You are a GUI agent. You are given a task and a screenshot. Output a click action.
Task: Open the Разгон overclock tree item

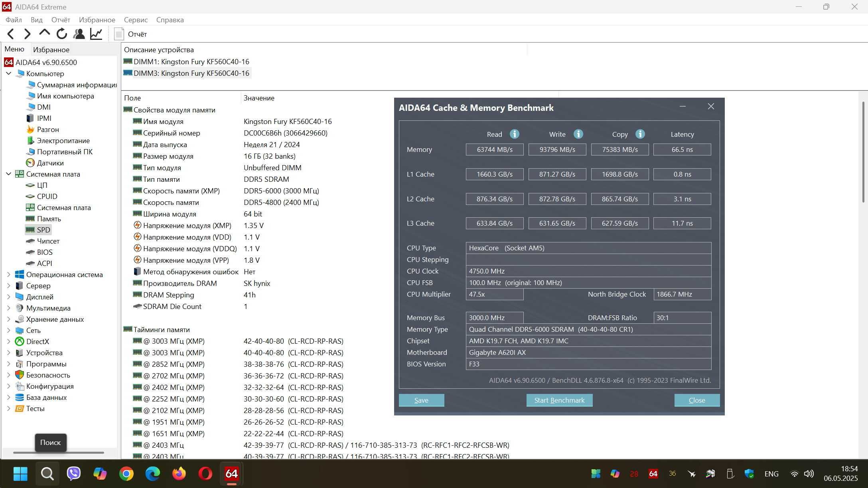[47, 129]
